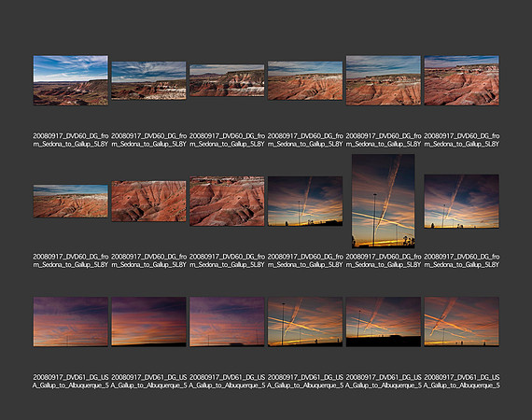Click the Gallup_to_Albuquerque label under the first purple sunset thumbnail

[71, 382]
